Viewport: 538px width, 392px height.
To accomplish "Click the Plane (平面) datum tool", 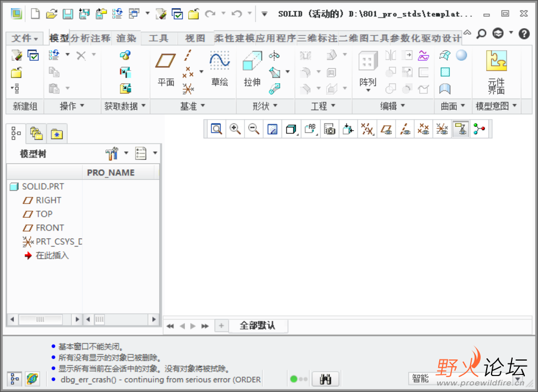I will point(166,68).
